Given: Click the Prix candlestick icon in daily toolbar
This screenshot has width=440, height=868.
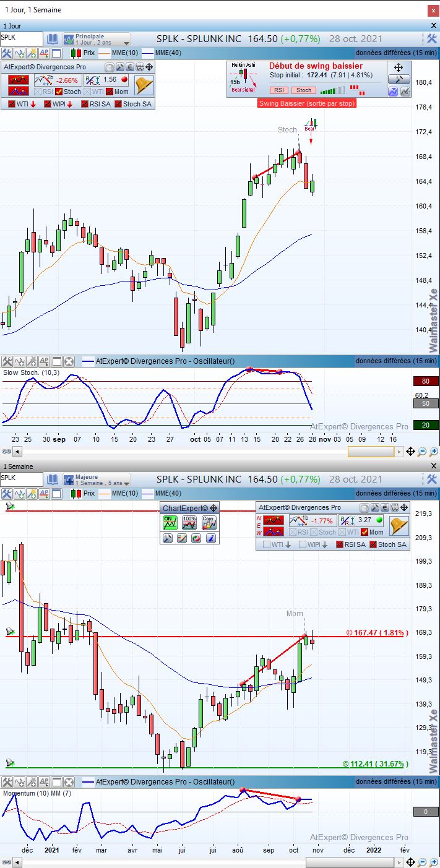Looking at the screenshot, I should [75, 53].
